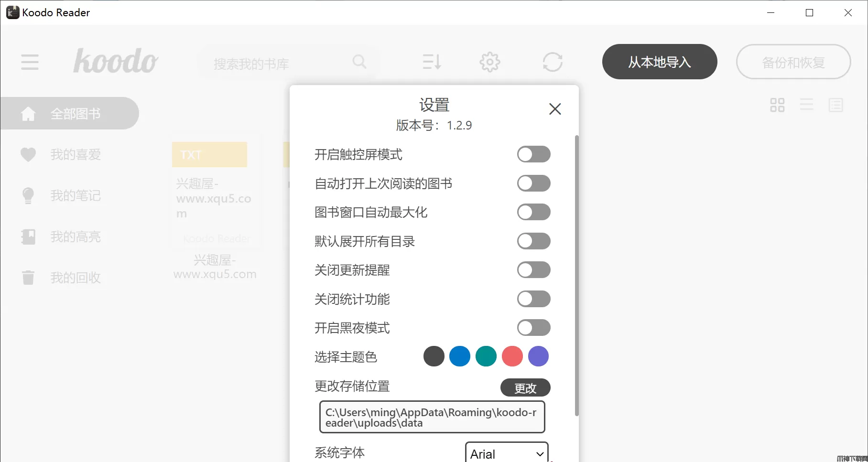Click the 系统字体 label
The height and width of the screenshot is (462, 868).
(339, 452)
